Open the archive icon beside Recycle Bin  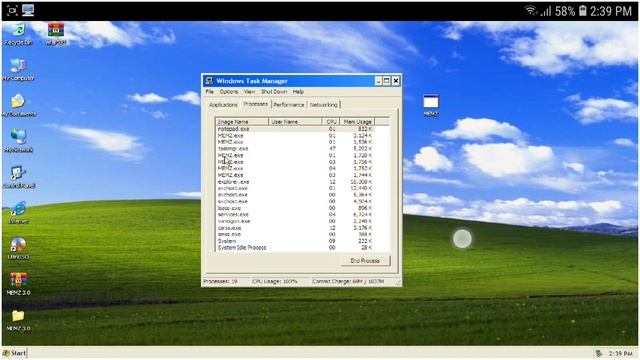[56, 34]
